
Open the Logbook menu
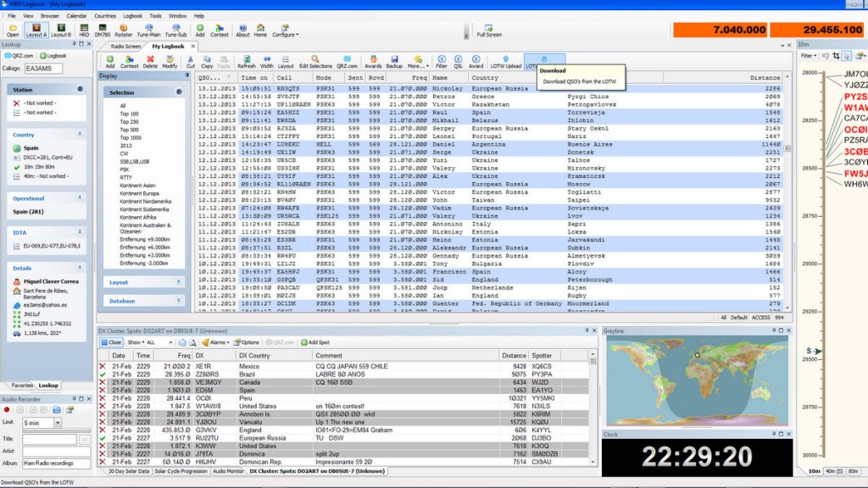point(132,15)
